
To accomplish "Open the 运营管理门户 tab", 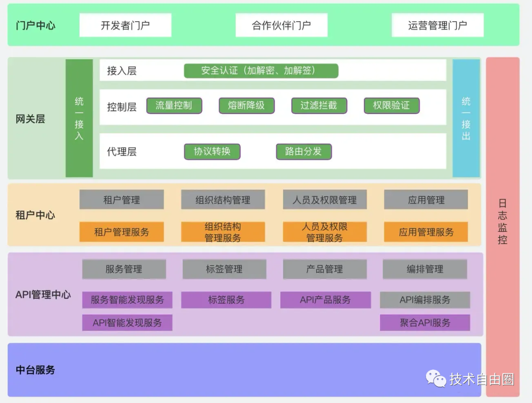I will [437, 25].
